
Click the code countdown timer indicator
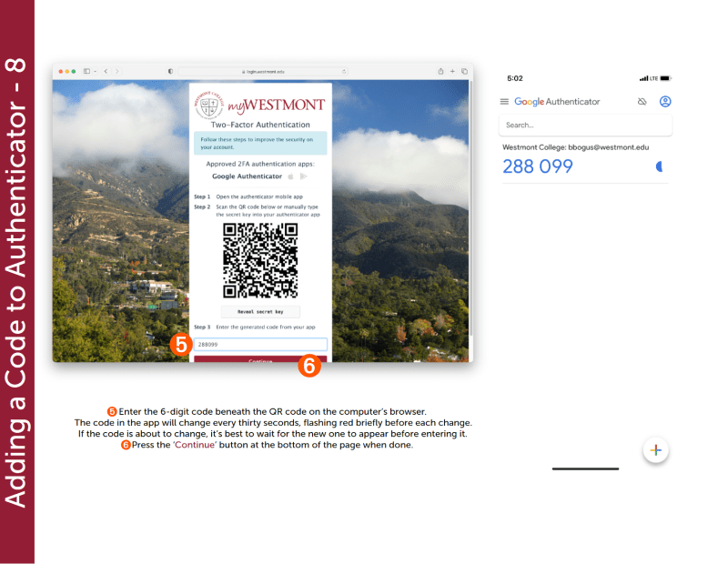[x=659, y=166]
